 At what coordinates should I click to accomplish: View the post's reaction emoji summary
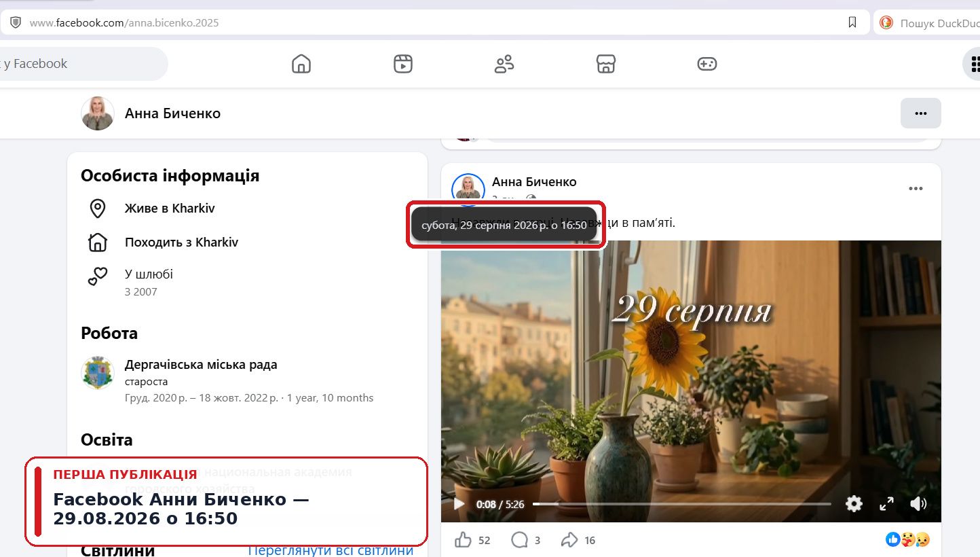tap(908, 540)
